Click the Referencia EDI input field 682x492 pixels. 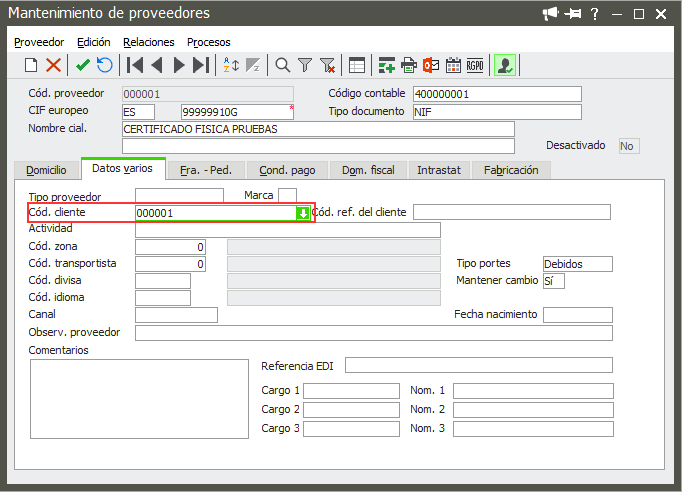478,365
